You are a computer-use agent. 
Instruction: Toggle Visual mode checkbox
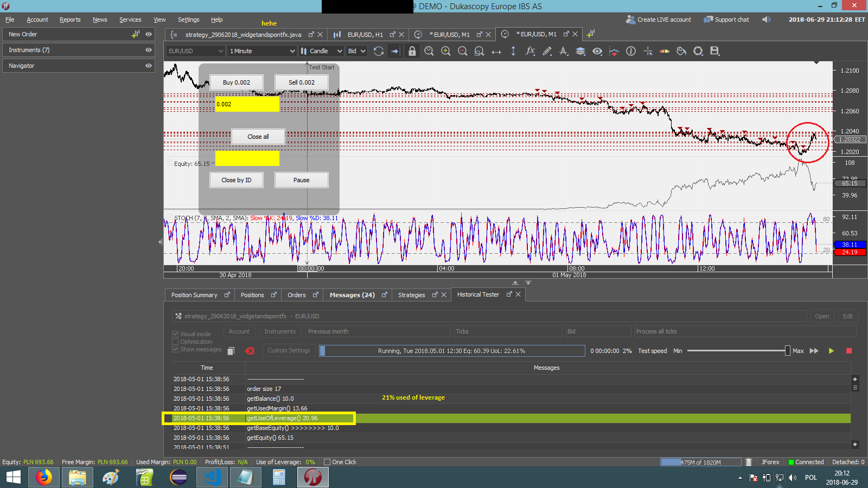click(x=175, y=334)
